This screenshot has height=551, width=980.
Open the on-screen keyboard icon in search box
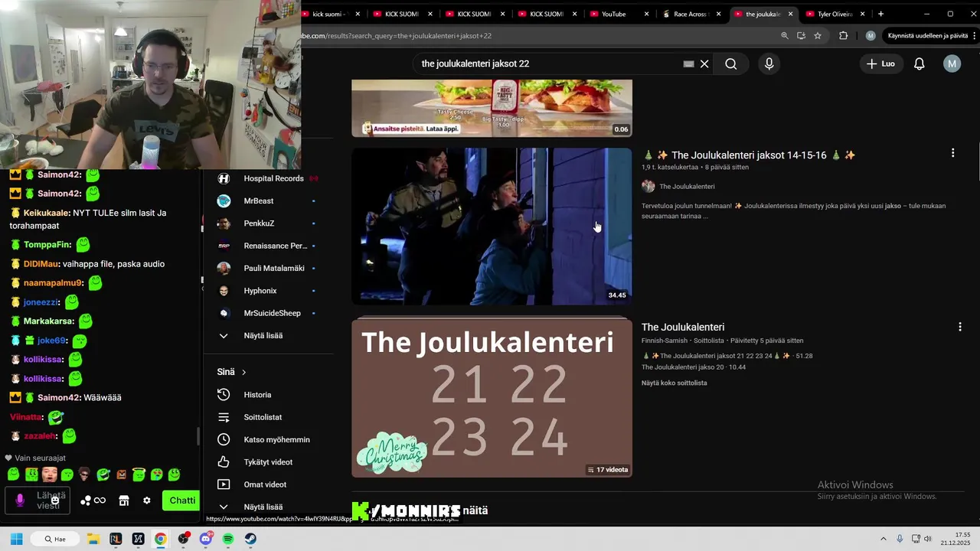point(688,64)
